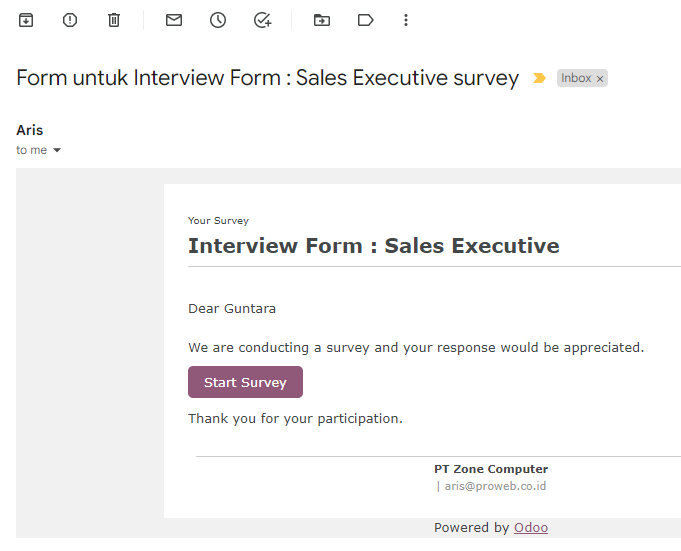The image size is (681, 551).
Task: Open the Move to folder icon
Action: (322, 20)
